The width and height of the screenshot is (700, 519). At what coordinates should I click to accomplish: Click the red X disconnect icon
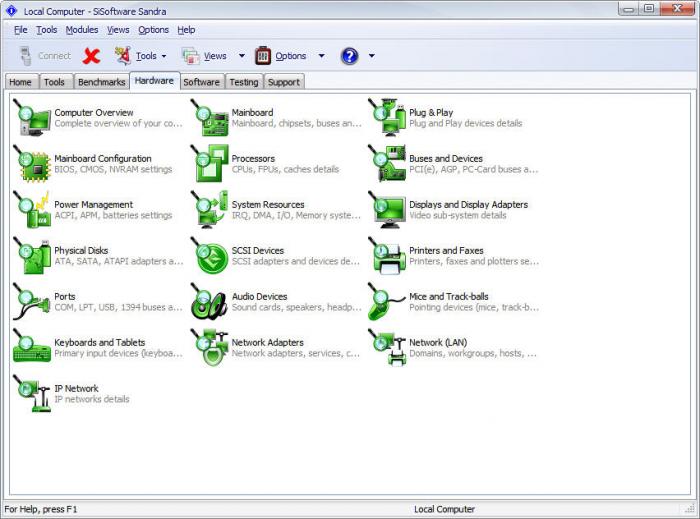pyautogui.click(x=92, y=56)
